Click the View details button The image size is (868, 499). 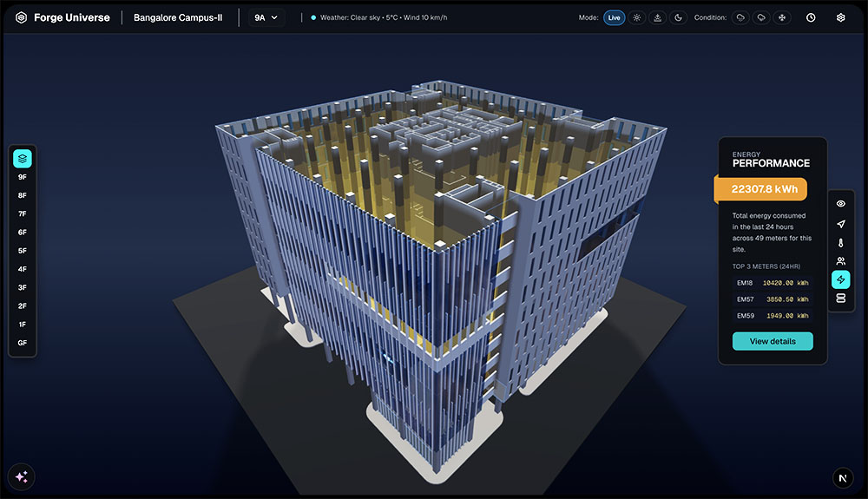coord(773,341)
